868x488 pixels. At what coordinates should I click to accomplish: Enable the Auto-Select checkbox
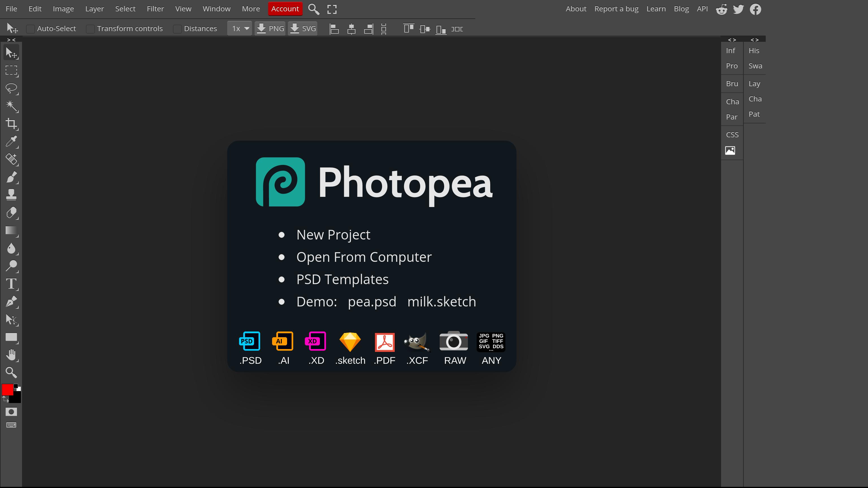(x=30, y=29)
